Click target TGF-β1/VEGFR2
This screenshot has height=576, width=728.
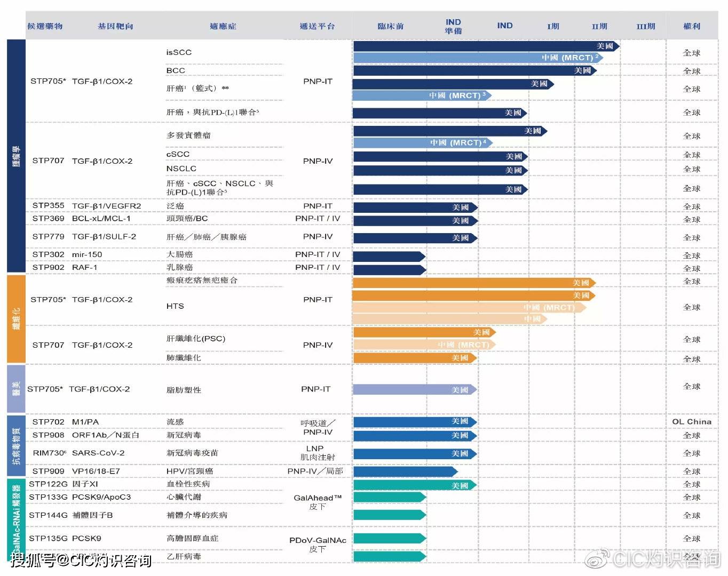click(x=107, y=206)
